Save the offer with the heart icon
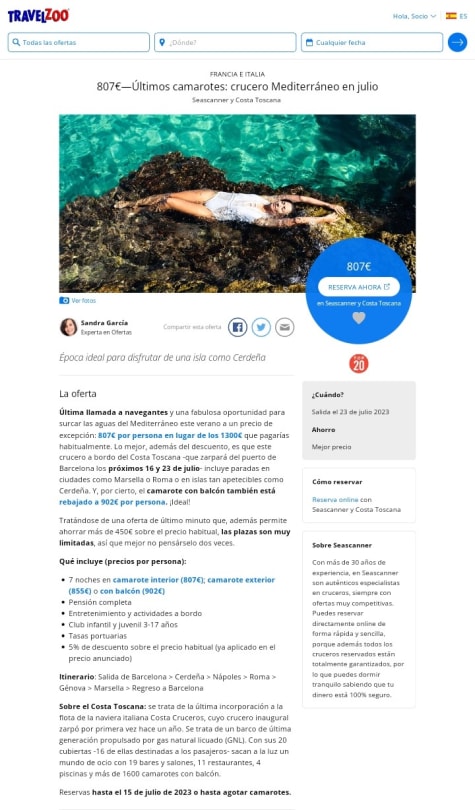 (359, 318)
